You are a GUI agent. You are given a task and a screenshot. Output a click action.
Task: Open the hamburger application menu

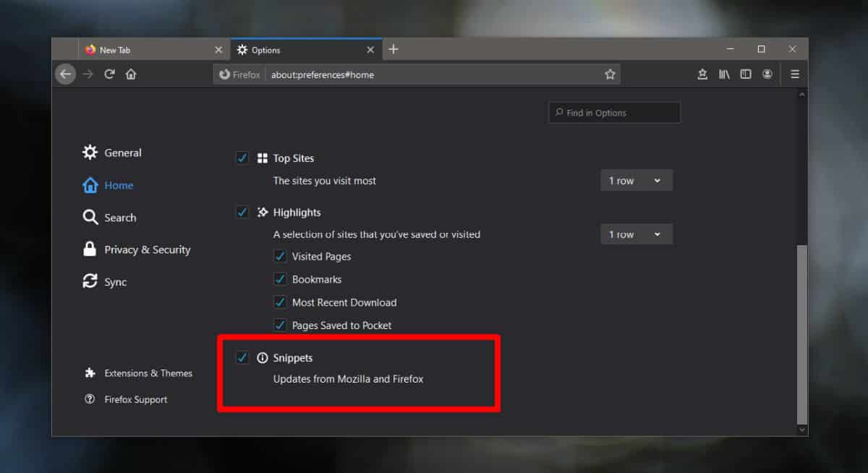[795, 74]
